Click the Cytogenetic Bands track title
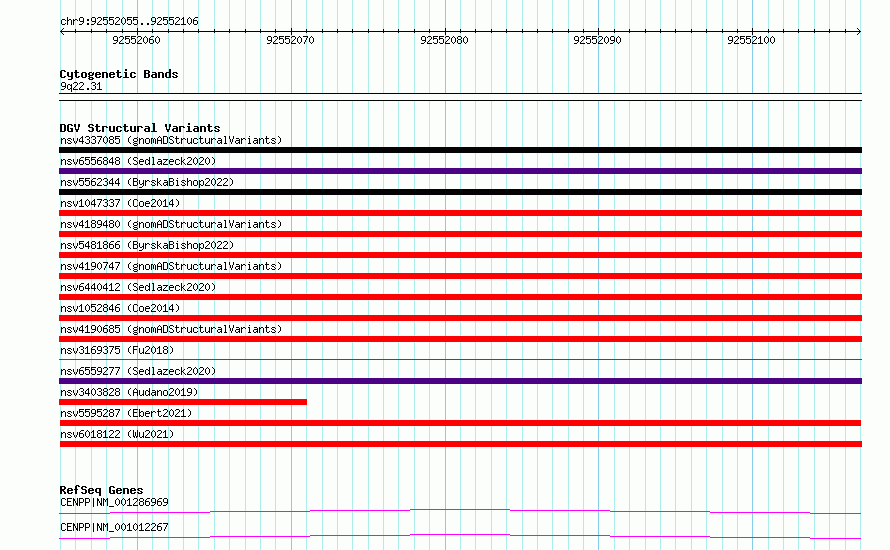 119,74
